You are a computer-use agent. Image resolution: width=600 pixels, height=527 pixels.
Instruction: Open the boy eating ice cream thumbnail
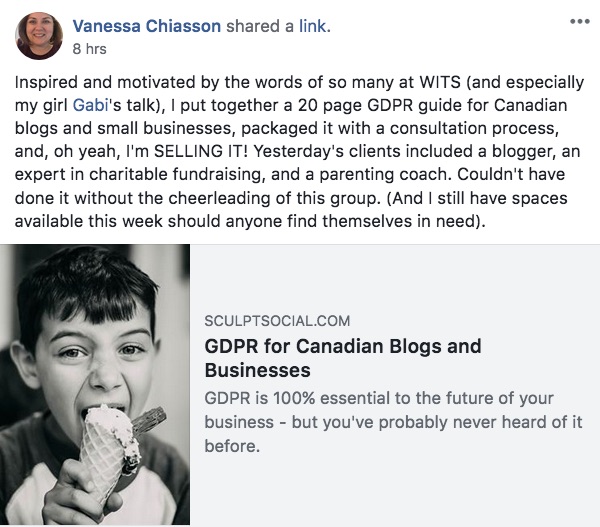coord(95,385)
